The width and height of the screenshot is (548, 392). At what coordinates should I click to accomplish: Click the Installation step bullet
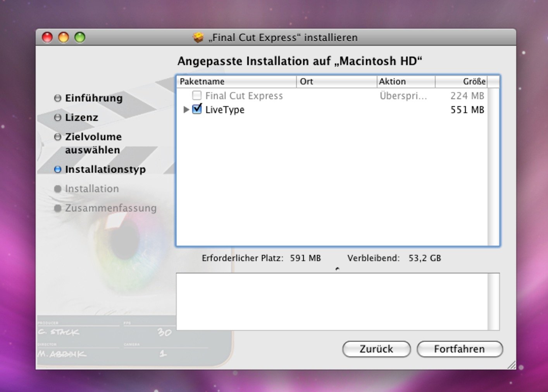point(58,189)
